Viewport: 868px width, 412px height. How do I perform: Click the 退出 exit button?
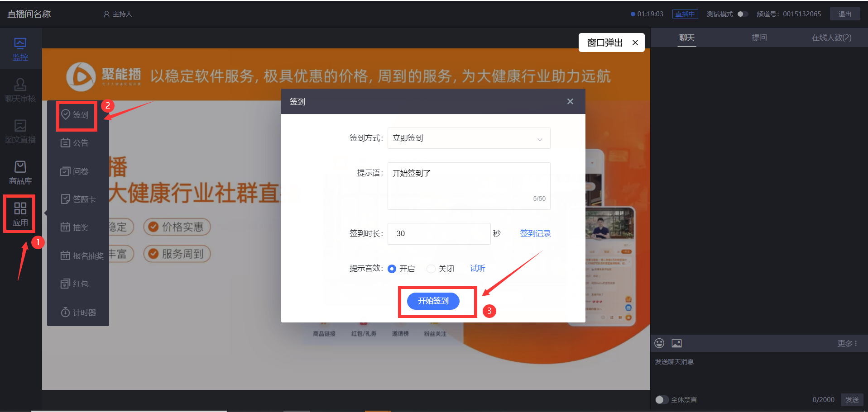click(x=845, y=14)
